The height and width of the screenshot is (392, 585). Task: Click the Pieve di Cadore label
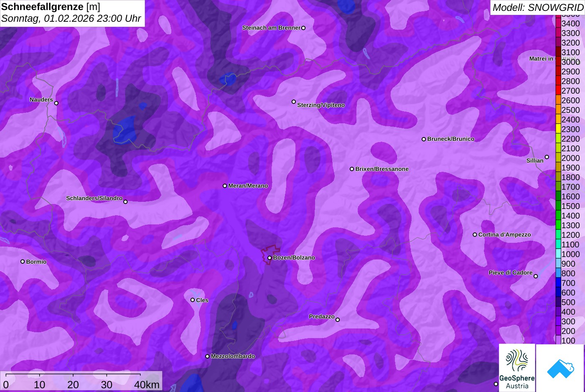511,273
